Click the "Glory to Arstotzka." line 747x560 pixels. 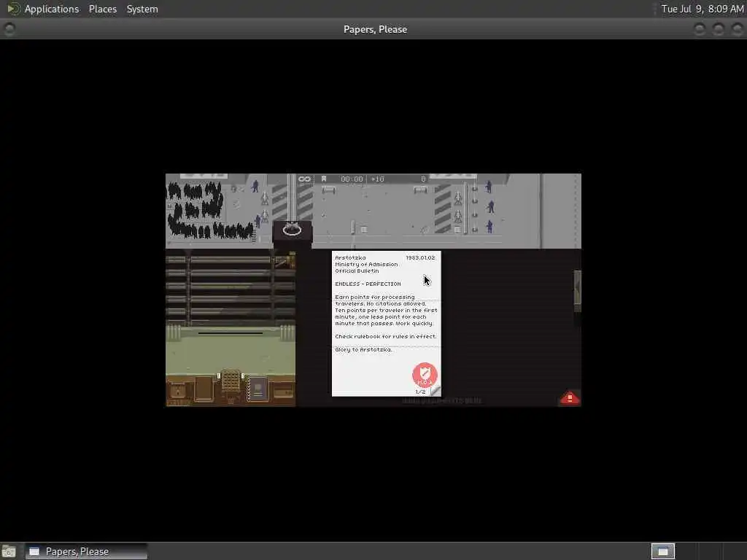tap(363, 349)
